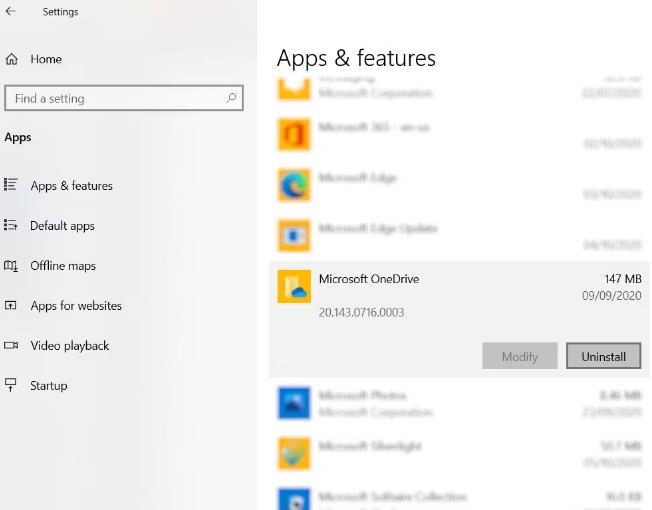Click the Startup icon
Screen dimensions: 652x510
click(10, 385)
